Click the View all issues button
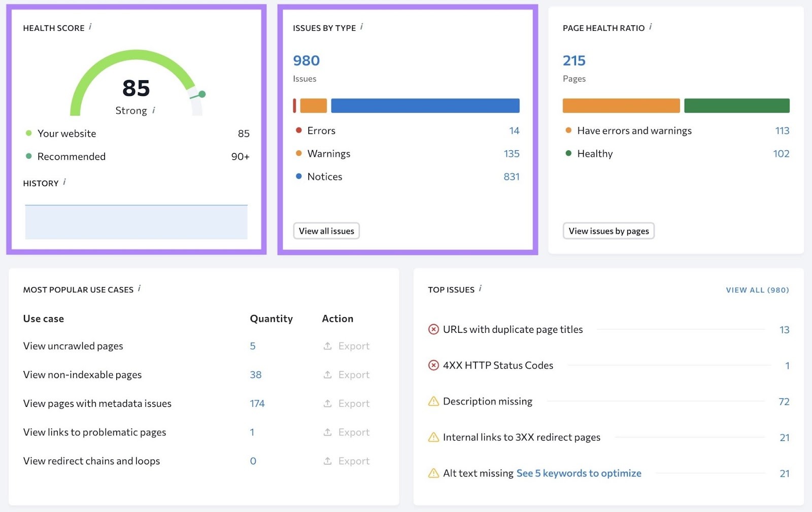Image resolution: width=812 pixels, height=512 pixels. tap(326, 231)
